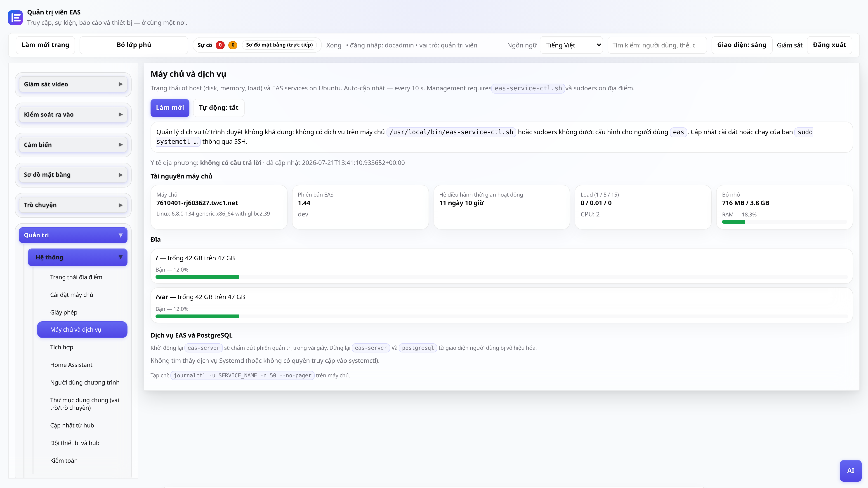
Task: Click the orange incident counter badge
Action: click(233, 45)
